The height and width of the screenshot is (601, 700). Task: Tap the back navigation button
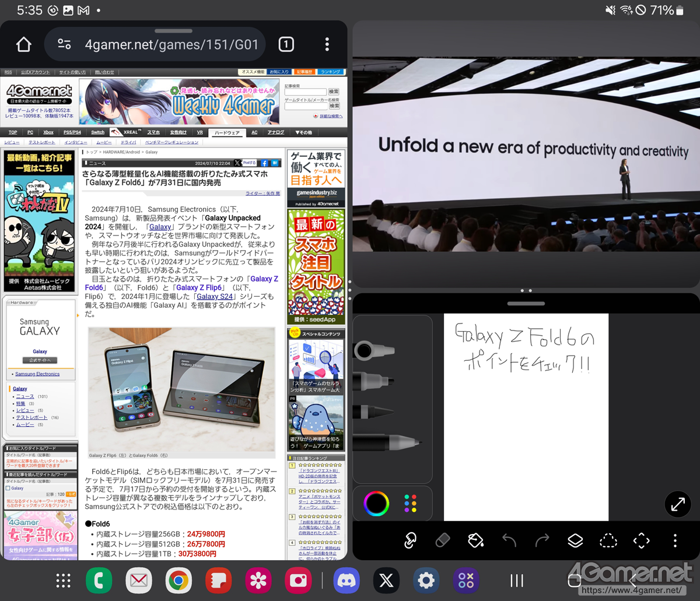coord(633,581)
